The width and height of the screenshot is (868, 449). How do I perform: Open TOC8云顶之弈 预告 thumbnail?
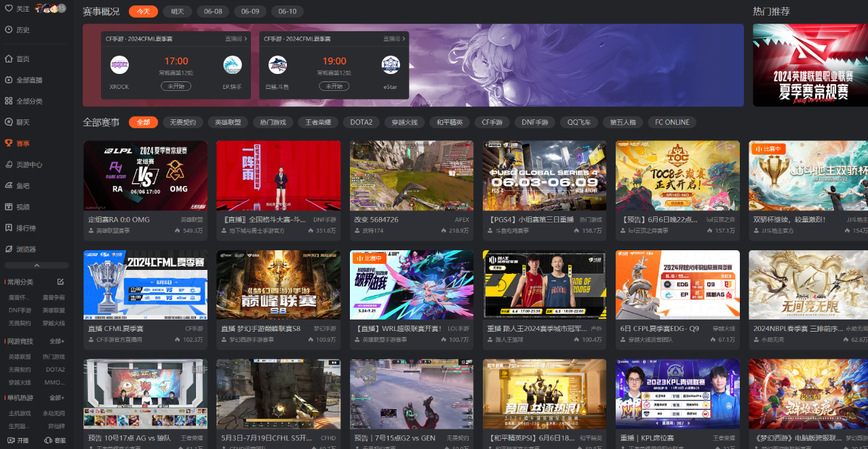coord(677,176)
